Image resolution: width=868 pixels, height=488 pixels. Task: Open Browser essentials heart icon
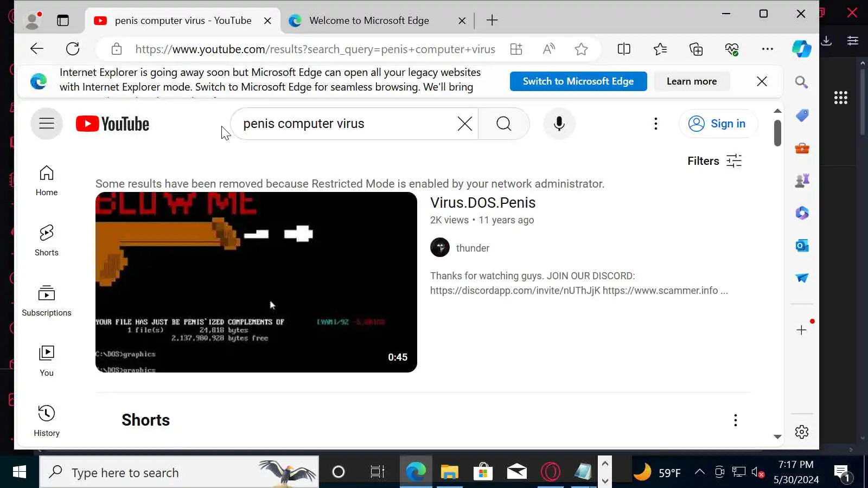(x=732, y=49)
